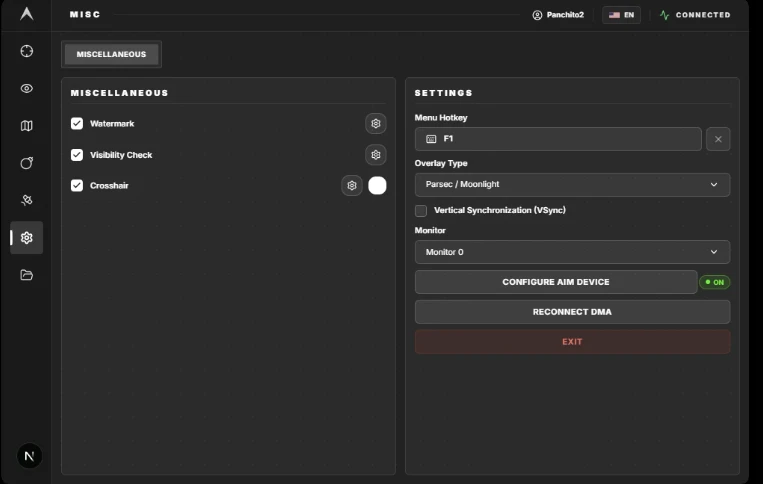Image resolution: width=763 pixels, height=484 pixels.
Task: Click the keyboard icon in hotkey field
Action: pos(431,139)
